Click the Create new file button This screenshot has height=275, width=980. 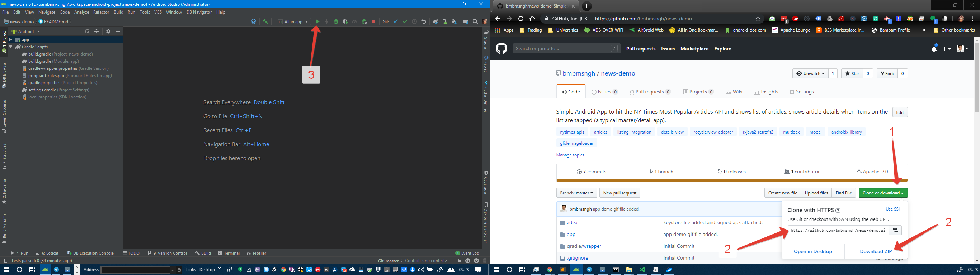click(x=783, y=193)
